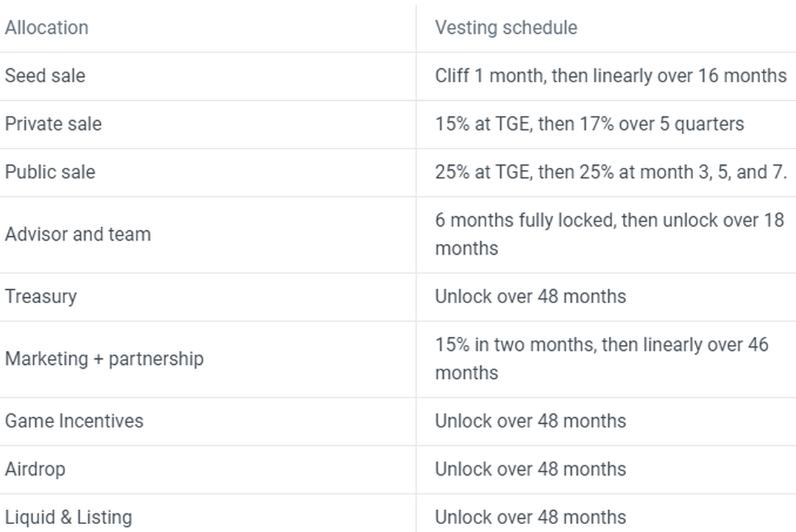Screen dimensions: 796x532
Task: Click the Treasury row's vesting schedule
Action: [x=530, y=296]
